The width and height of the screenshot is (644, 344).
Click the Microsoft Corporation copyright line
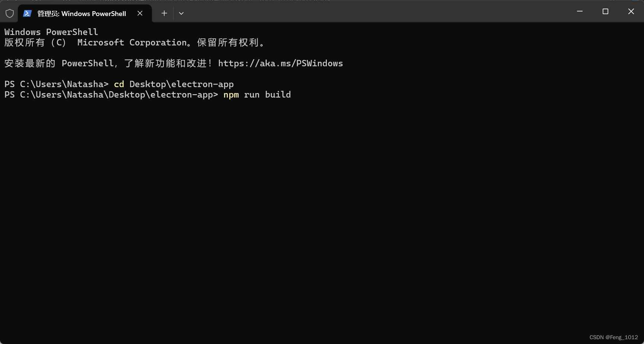[x=134, y=42]
